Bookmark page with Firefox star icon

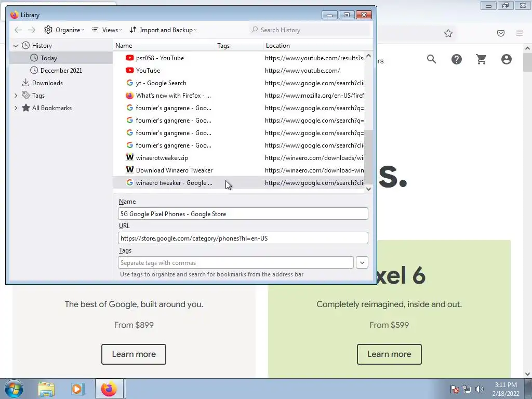(x=448, y=33)
